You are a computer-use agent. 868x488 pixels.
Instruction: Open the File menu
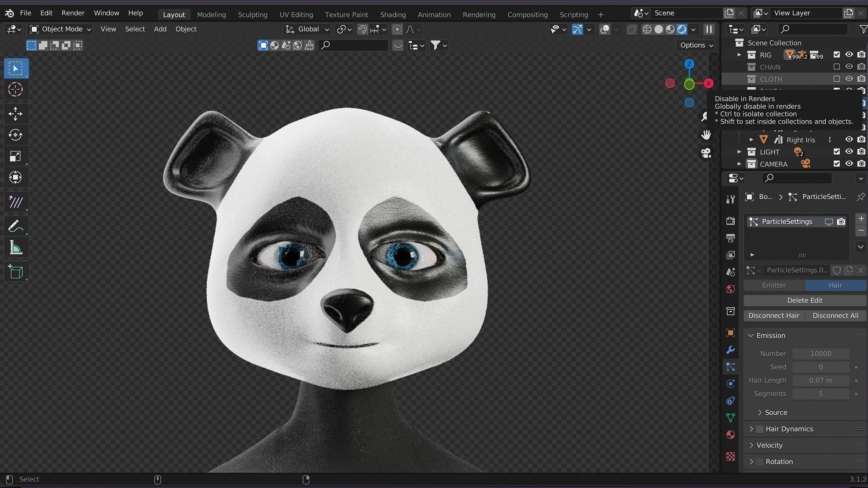pyautogui.click(x=26, y=13)
